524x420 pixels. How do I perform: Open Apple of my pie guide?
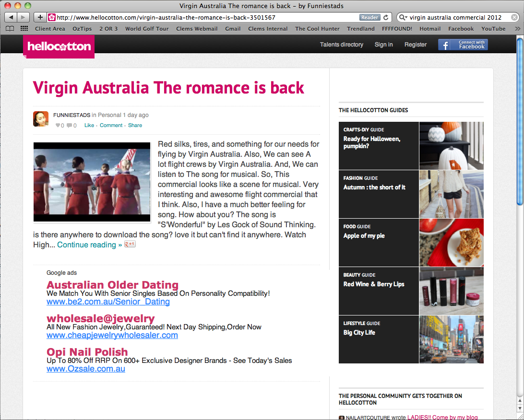coord(364,236)
